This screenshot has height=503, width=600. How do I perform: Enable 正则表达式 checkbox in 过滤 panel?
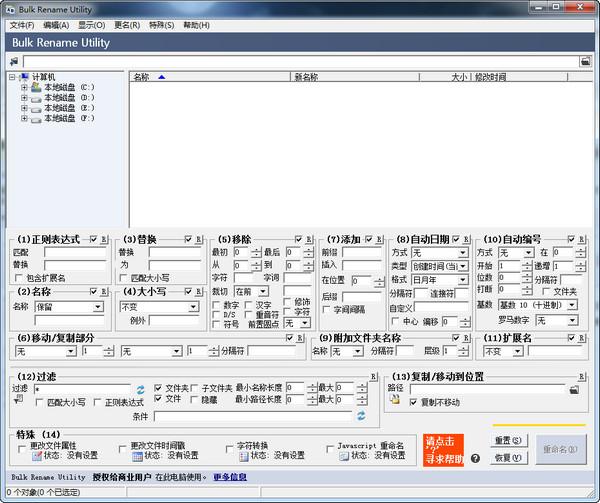click(x=97, y=402)
